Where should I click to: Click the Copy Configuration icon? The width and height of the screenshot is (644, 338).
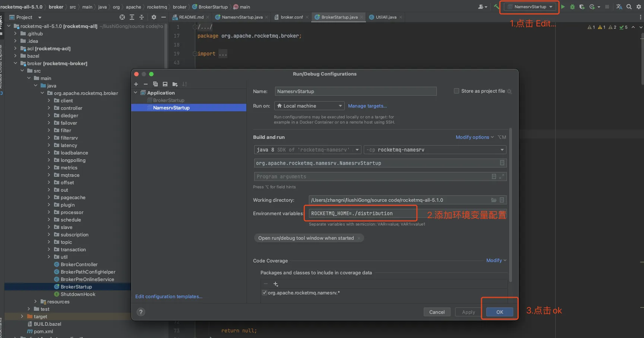click(155, 84)
